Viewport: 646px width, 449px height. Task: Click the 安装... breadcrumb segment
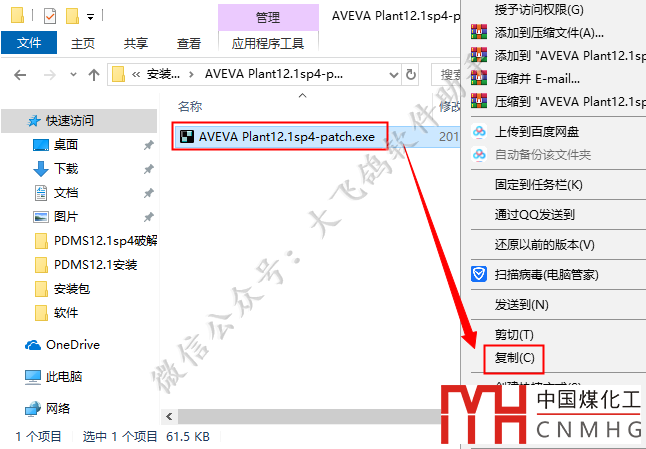[164, 75]
